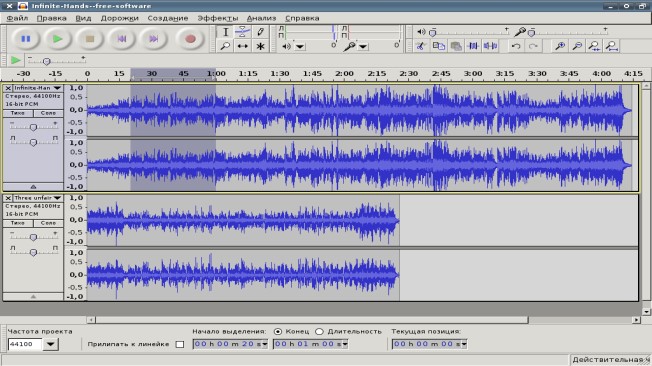This screenshot has height=366, width=652.
Task: Open the project rate 44100 dropdown
Action: [50, 344]
